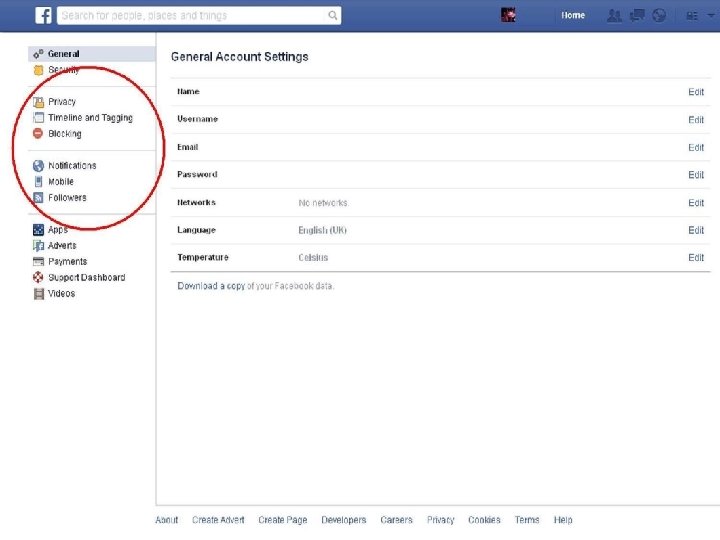Viewport: 720px width, 540px height.
Task: Open Payments settings
Action: coord(68,262)
